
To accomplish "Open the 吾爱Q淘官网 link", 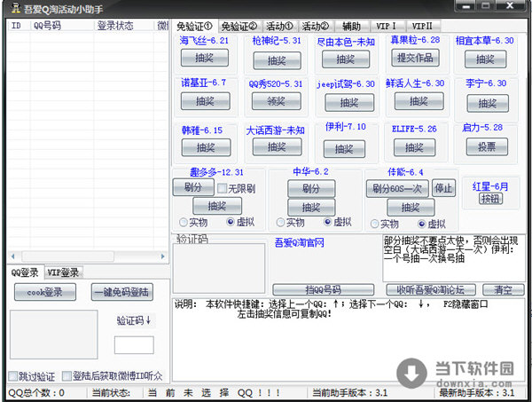I will (x=298, y=242).
